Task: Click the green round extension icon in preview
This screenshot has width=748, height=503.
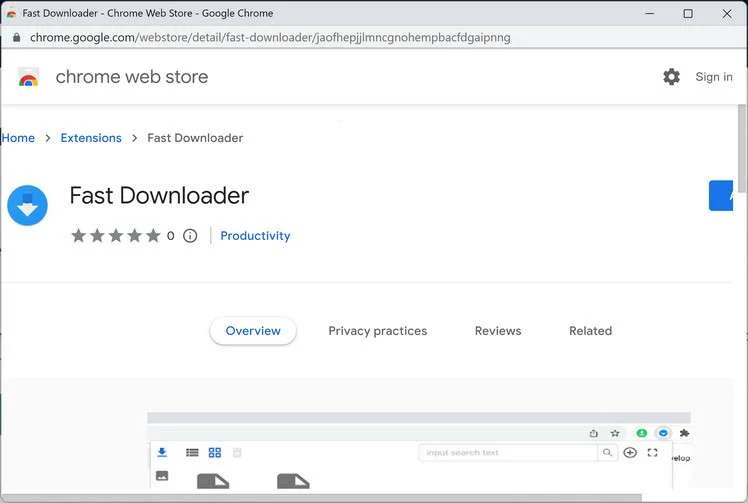Action: [642, 433]
